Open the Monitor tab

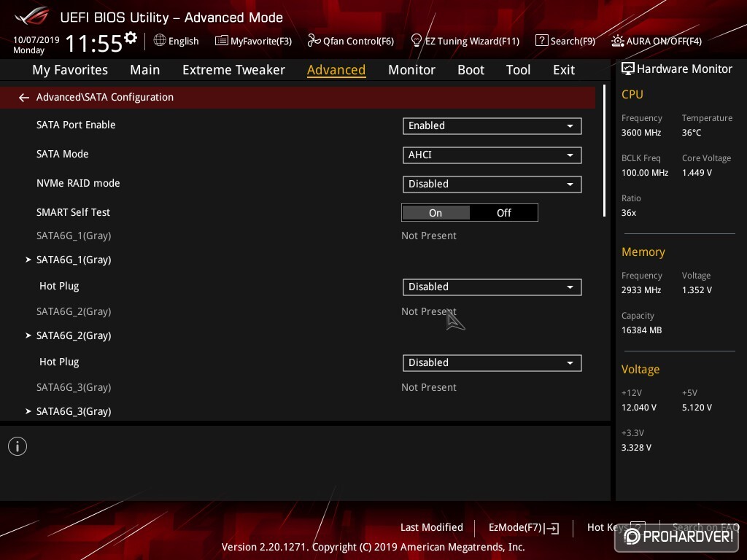(411, 70)
